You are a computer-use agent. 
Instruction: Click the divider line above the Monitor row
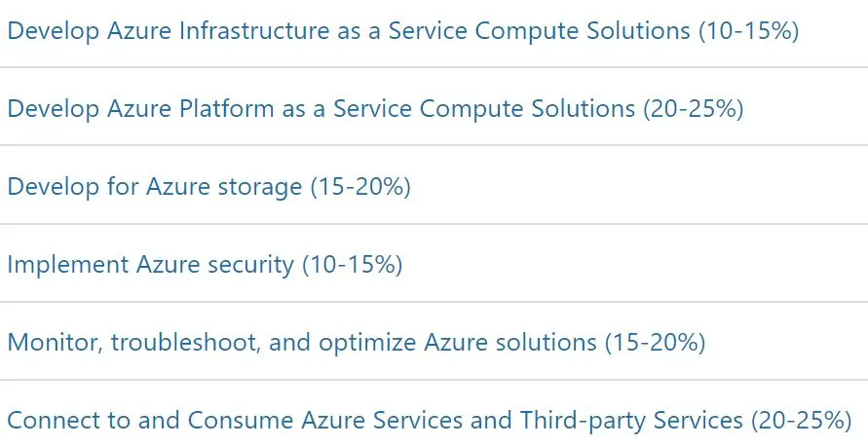[x=434, y=302]
